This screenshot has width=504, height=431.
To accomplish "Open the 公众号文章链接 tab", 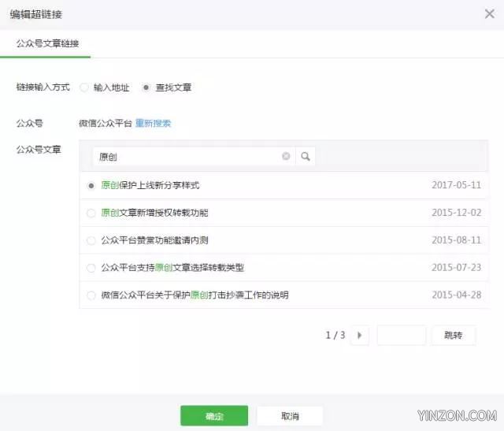I will click(47, 43).
